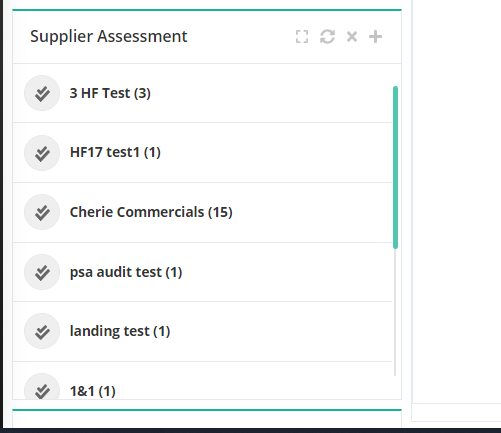The image size is (501, 433).
Task: Click the scrollbar track below the thumb
Action: pos(395,312)
